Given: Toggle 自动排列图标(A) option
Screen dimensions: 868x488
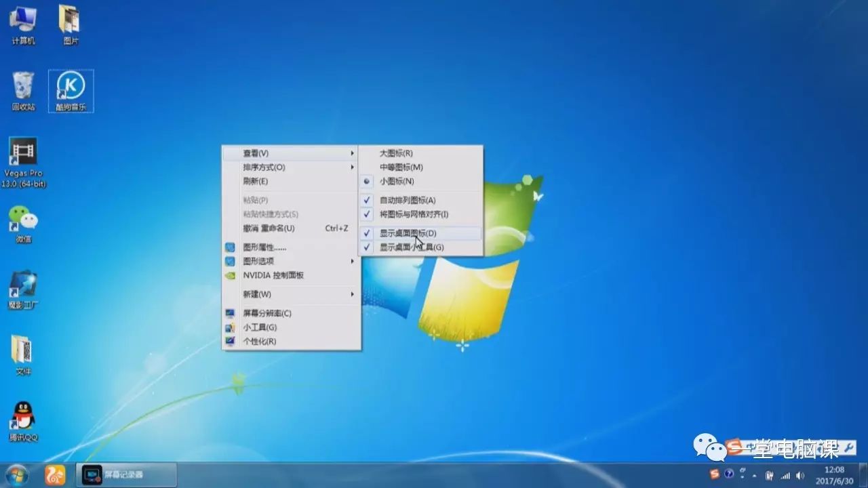Looking at the screenshot, I should (x=420, y=200).
